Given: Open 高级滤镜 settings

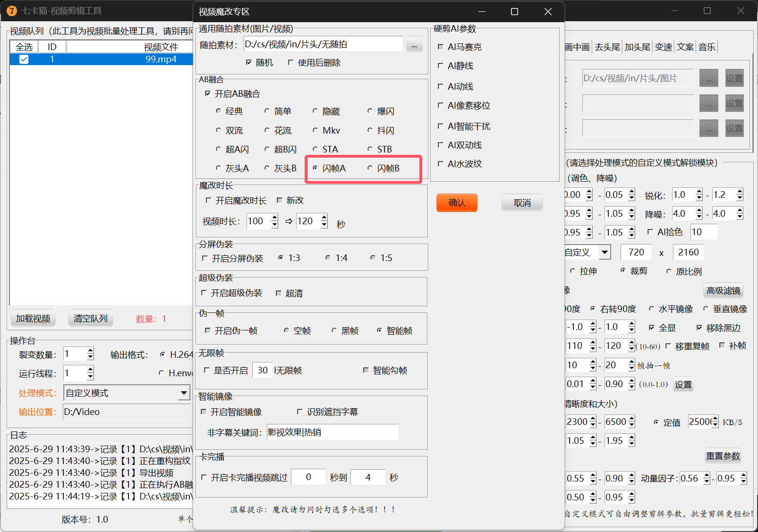Looking at the screenshot, I should 724,290.
